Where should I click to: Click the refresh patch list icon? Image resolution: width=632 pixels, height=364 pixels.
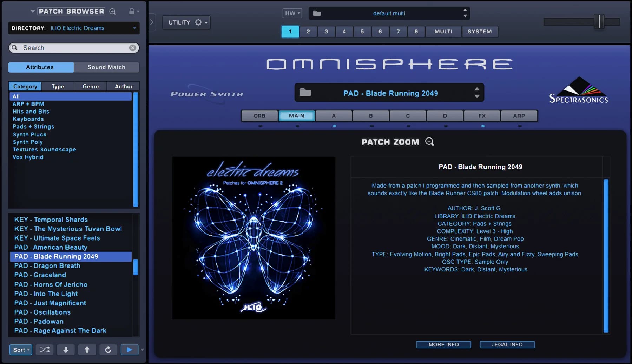pyautogui.click(x=108, y=350)
